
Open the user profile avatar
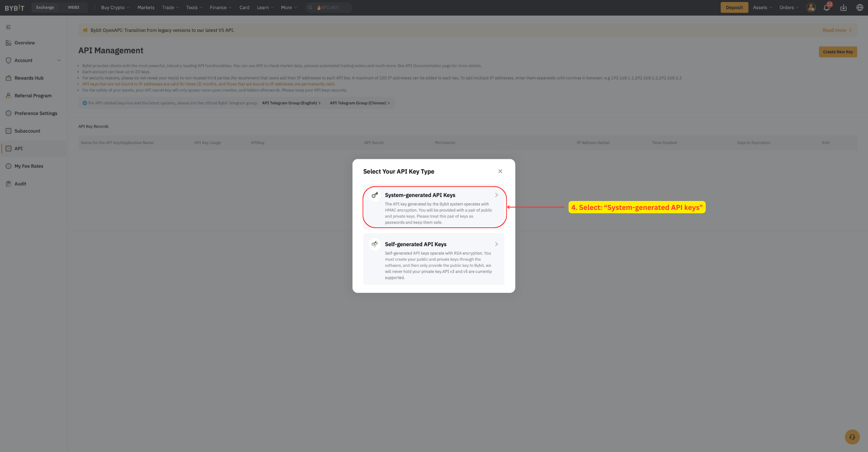(811, 8)
